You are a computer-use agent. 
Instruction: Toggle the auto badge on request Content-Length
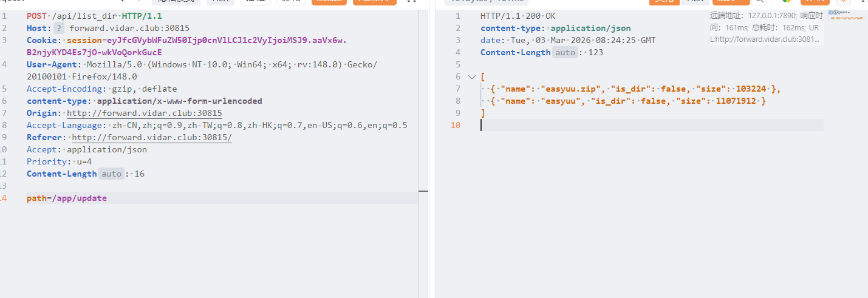click(112, 174)
